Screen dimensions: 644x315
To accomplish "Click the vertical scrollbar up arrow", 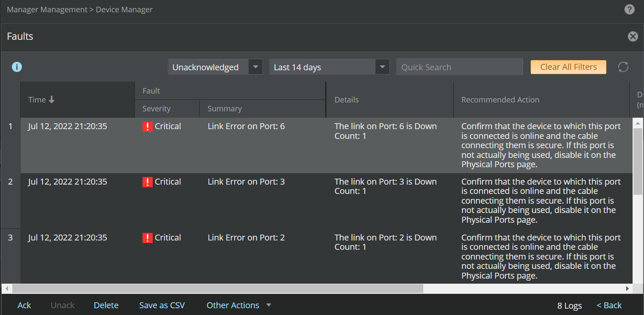I will [638, 123].
